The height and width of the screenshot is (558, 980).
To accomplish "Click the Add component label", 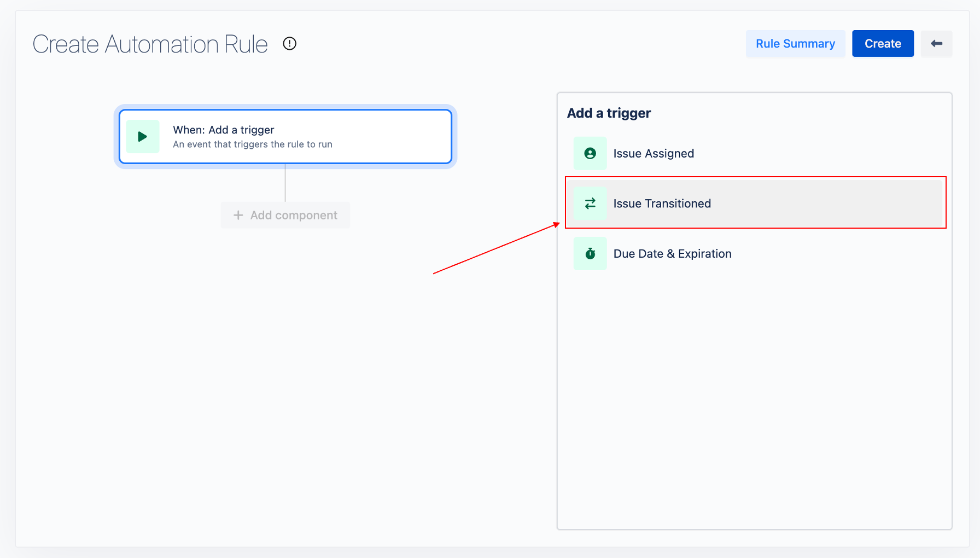I will coord(294,216).
